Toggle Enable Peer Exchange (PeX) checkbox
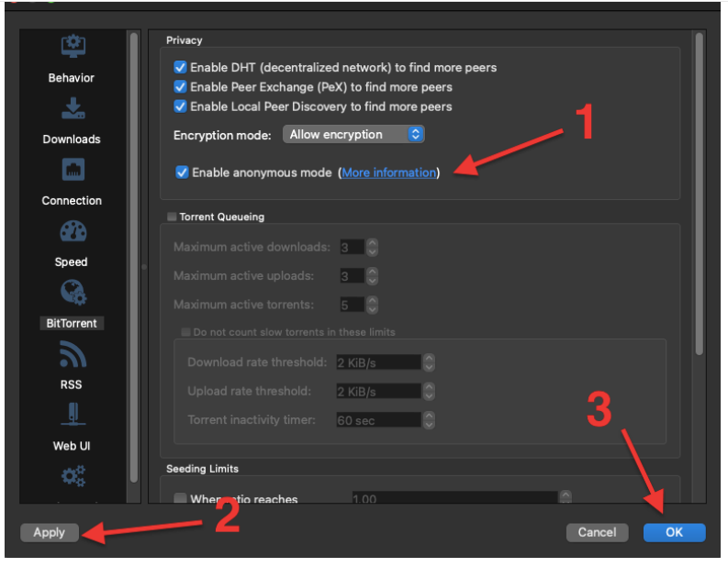Screen dimensions: 728x567 click(180, 87)
